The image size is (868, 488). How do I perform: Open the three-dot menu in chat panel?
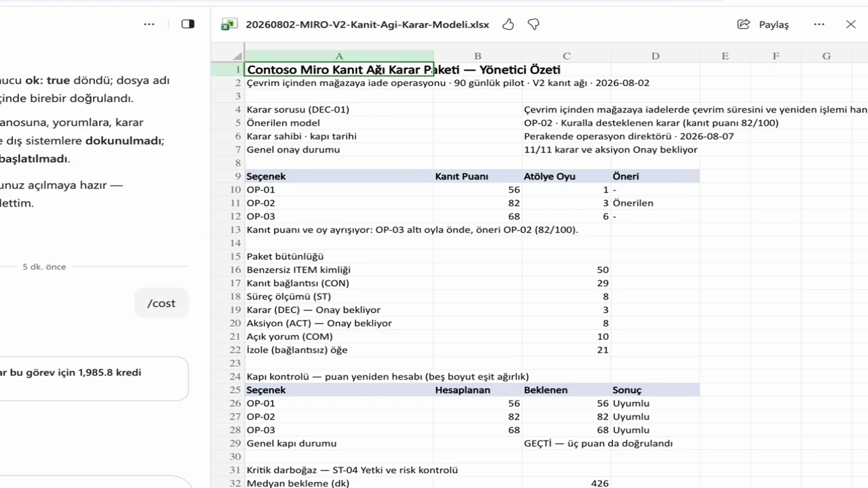coord(149,24)
